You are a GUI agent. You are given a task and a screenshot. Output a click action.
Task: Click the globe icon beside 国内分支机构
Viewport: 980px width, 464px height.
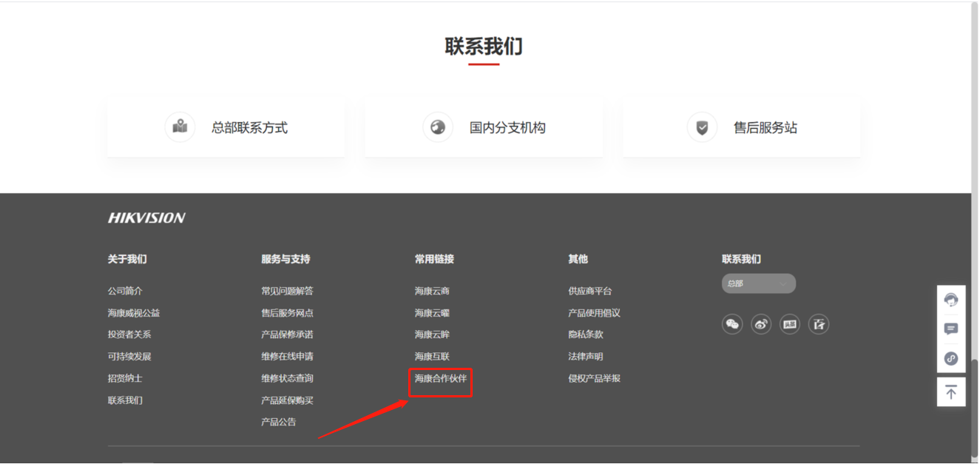coord(438,127)
